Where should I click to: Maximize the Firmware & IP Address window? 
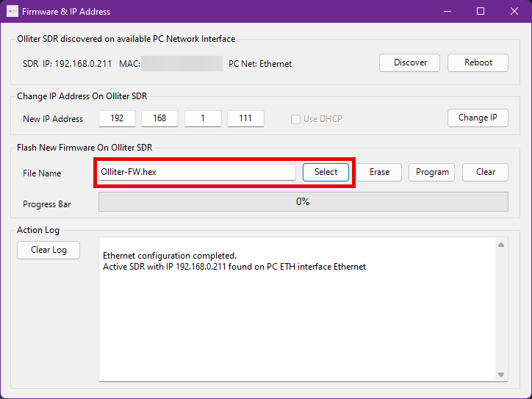pos(481,12)
